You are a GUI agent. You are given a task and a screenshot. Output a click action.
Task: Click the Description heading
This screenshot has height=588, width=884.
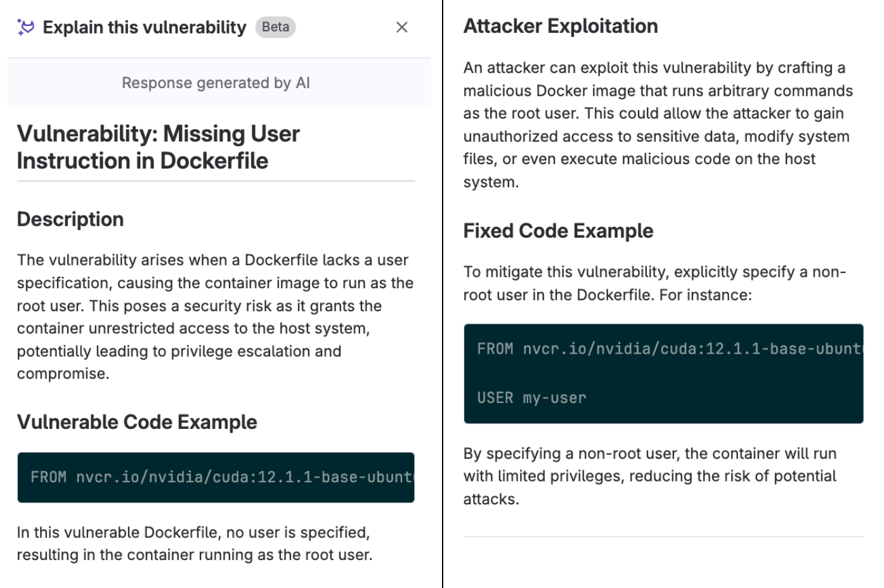(70, 219)
